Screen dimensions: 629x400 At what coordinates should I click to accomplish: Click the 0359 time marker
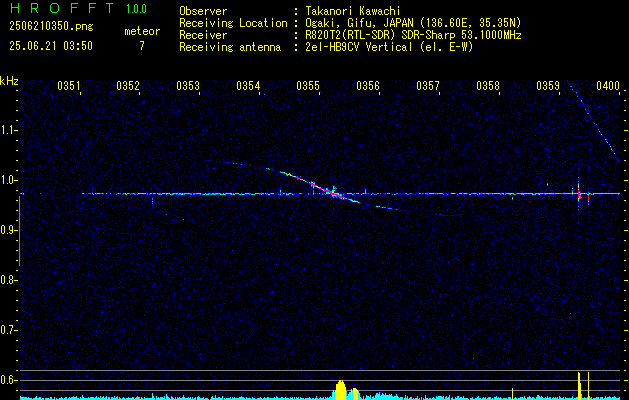548,85
